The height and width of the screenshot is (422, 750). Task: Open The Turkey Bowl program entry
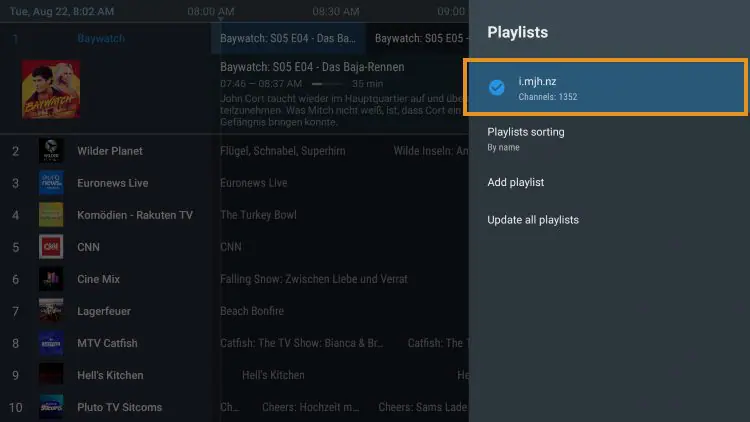[x=258, y=215]
